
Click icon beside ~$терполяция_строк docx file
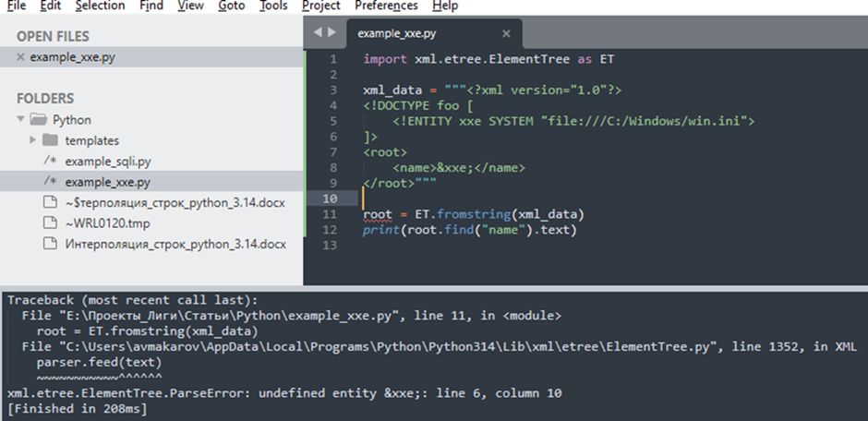(x=50, y=203)
